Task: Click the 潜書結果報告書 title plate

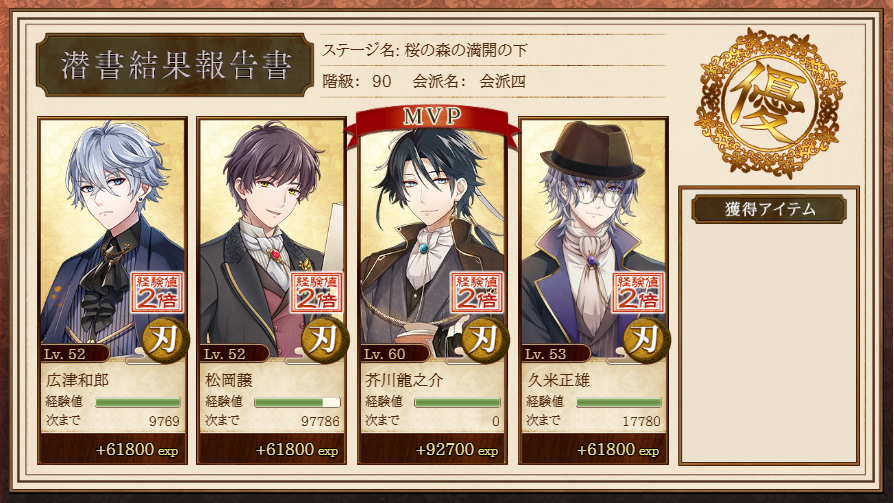Action: point(175,65)
